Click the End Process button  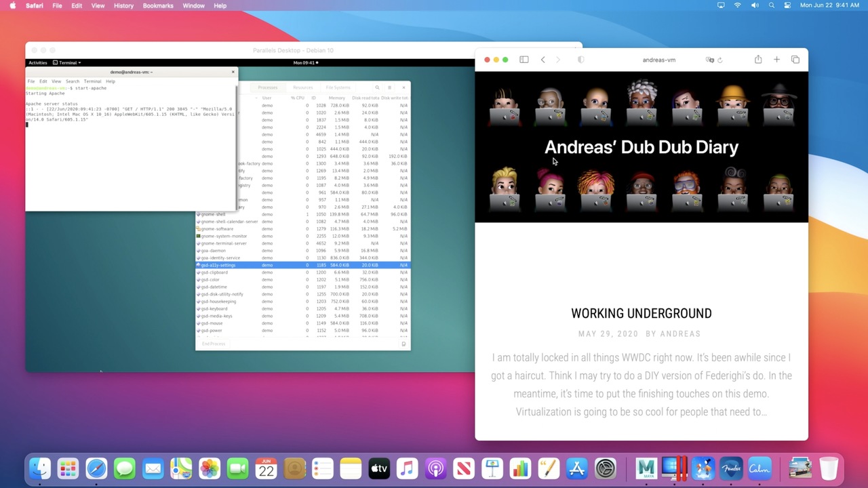pyautogui.click(x=213, y=344)
